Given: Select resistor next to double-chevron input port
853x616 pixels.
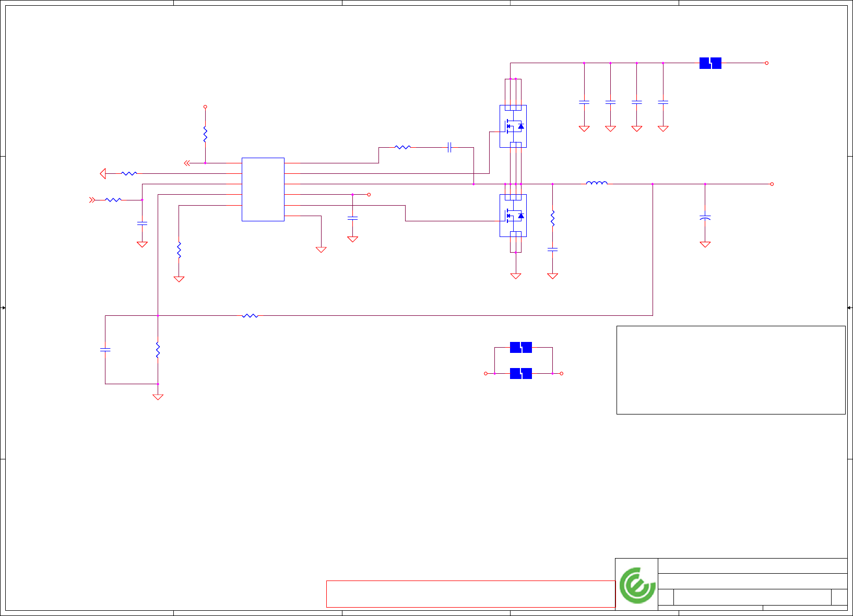Looking at the screenshot, I should [x=113, y=200].
